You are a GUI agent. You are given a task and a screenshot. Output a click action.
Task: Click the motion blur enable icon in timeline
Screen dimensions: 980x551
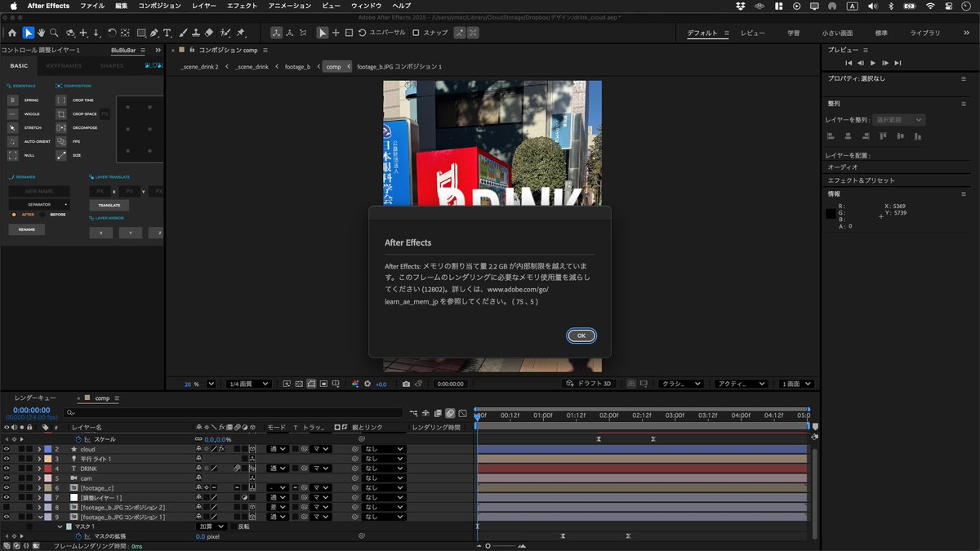point(450,413)
